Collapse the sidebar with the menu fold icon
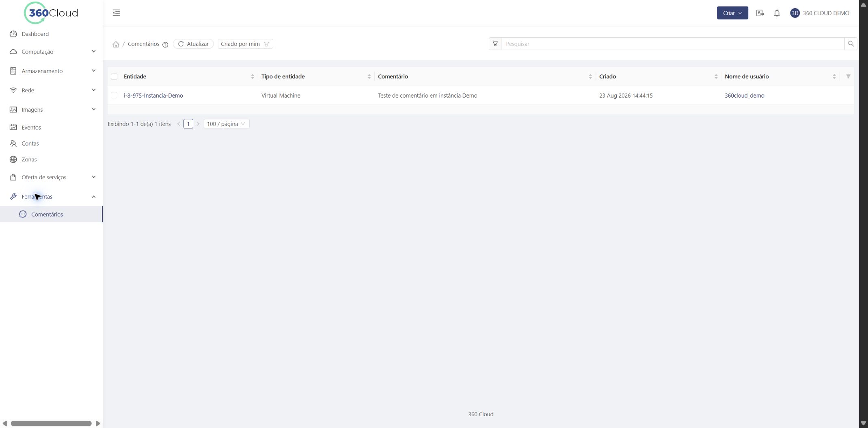868x428 pixels. click(x=117, y=13)
